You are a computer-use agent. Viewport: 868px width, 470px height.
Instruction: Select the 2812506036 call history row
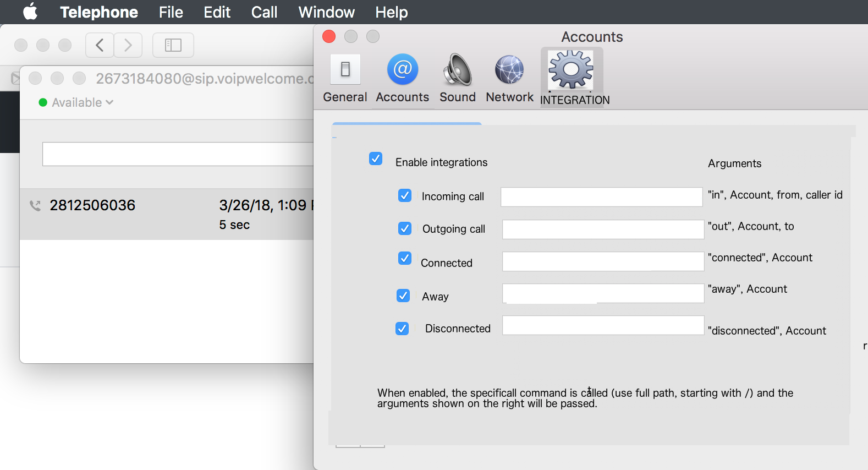point(167,214)
